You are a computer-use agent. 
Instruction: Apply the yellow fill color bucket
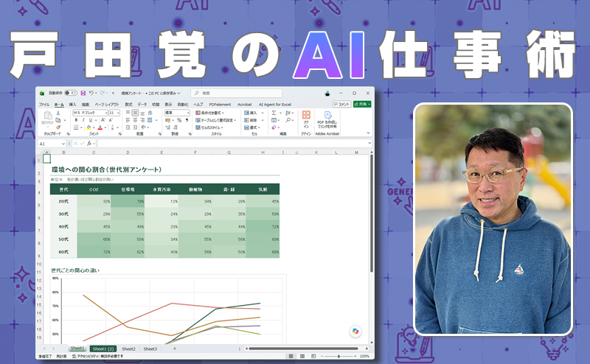coord(88,127)
